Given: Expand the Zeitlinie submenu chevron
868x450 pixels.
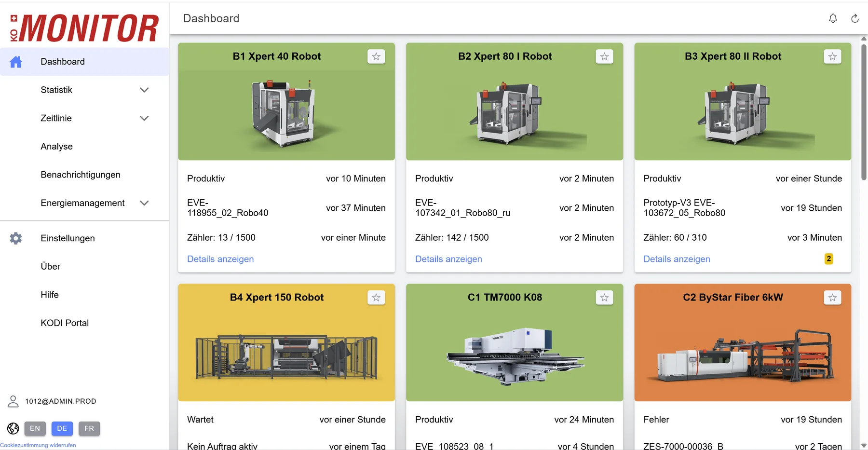Looking at the screenshot, I should click(x=144, y=118).
